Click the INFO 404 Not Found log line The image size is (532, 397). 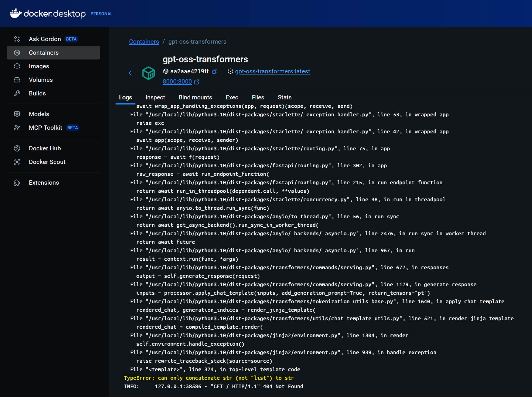click(214, 387)
